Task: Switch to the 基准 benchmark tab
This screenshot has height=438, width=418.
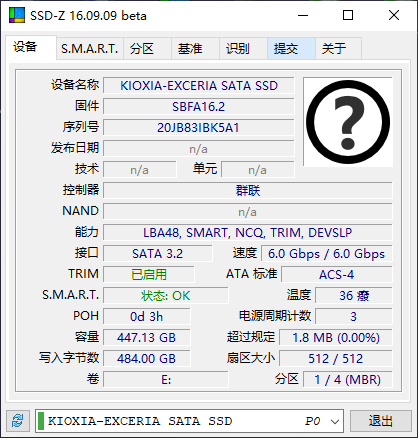Action: pyautogui.click(x=195, y=49)
